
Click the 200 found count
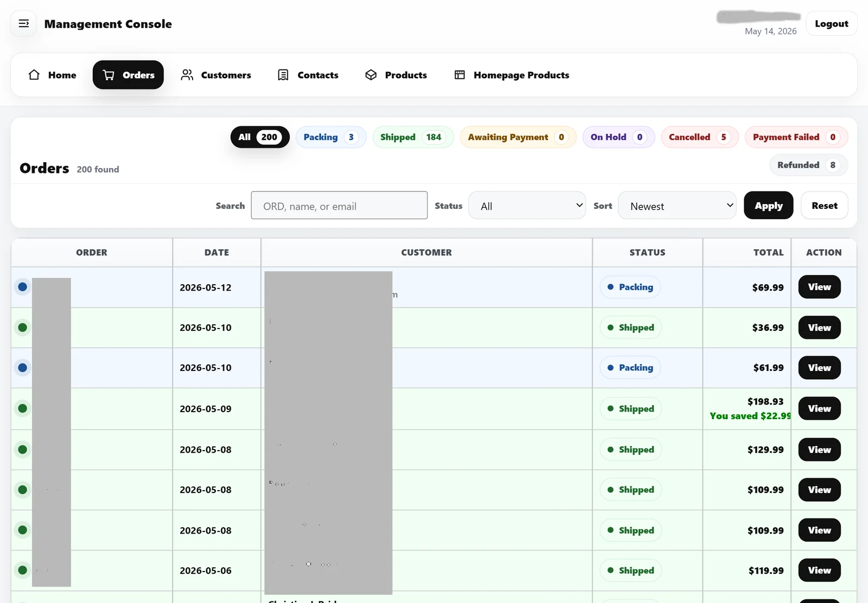tap(98, 169)
